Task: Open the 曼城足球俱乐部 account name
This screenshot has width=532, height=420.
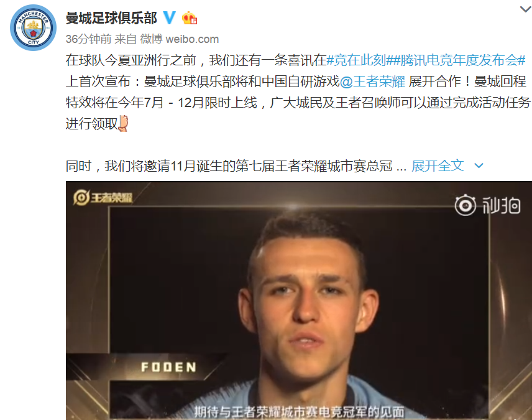Action: pyautogui.click(x=111, y=18)
